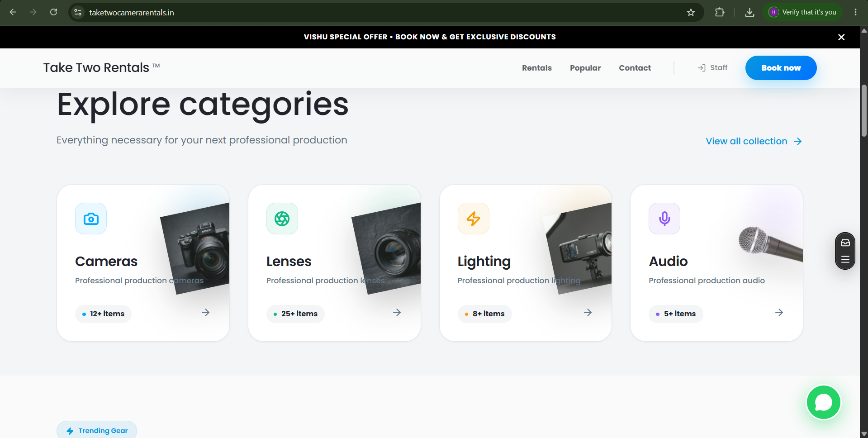Image resolution: width=868 pixels, height=438 pixels.
Task: Open the green chat bubble button
Action: (x=824, y=402)
